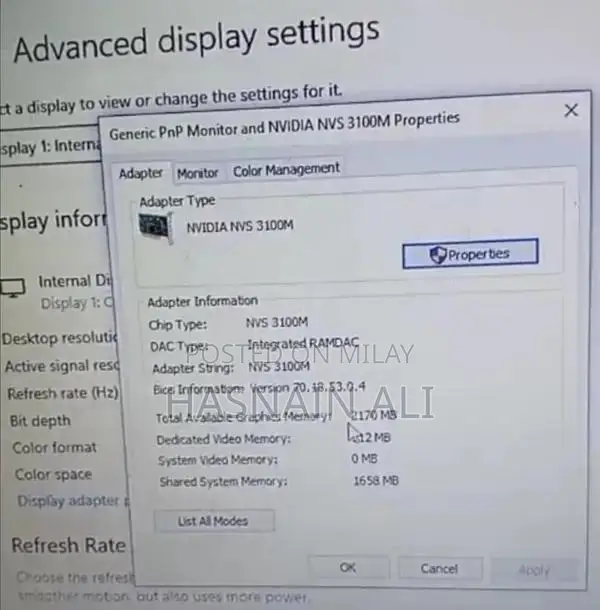Click the shield icon on Properties button
The width and height of the screenshot is (600, 610).
(437, 255)
